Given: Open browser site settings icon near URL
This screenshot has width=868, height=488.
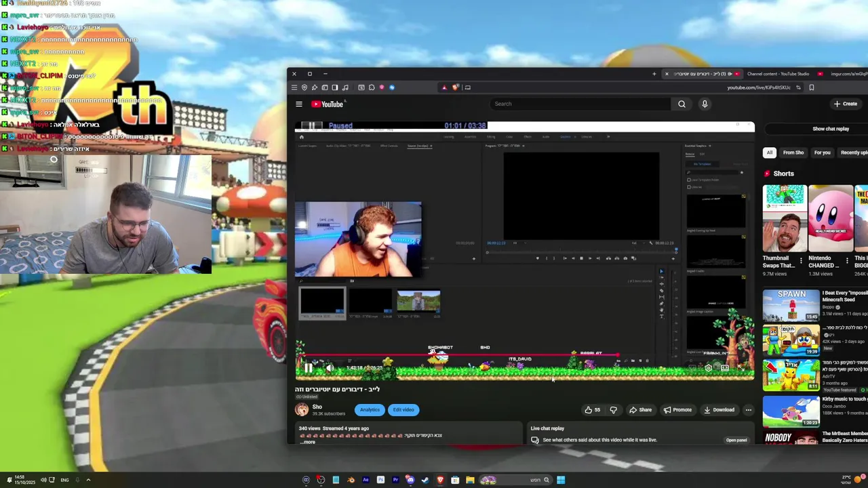Looking at the screenshot, I should [798, 87].
